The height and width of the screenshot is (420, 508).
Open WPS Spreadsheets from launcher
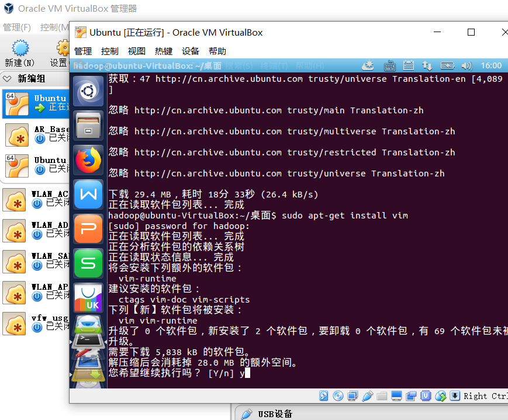pos(88,263)
